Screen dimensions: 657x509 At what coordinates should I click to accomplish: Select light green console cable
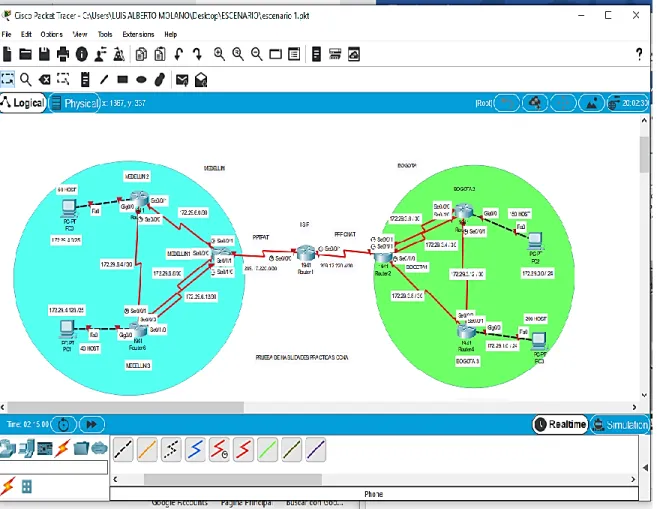point(267,449)
